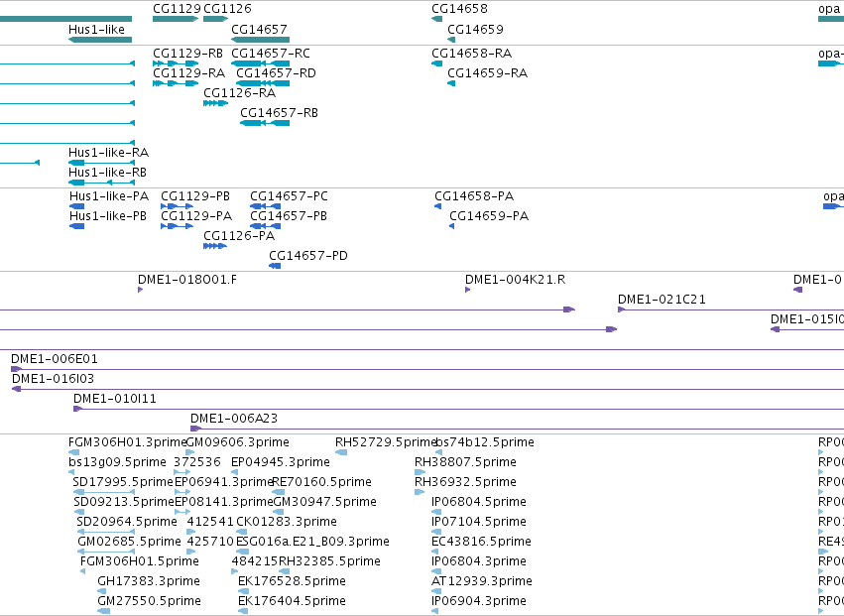Select the GM27550.5prime EST label
Screen dimensions: 844x616
[149, 601]
